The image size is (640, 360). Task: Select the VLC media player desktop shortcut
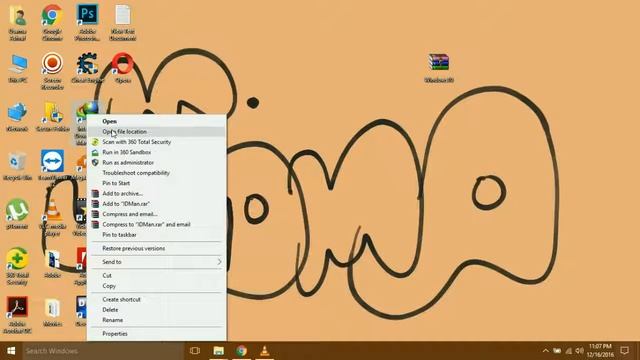pos(52,218)
